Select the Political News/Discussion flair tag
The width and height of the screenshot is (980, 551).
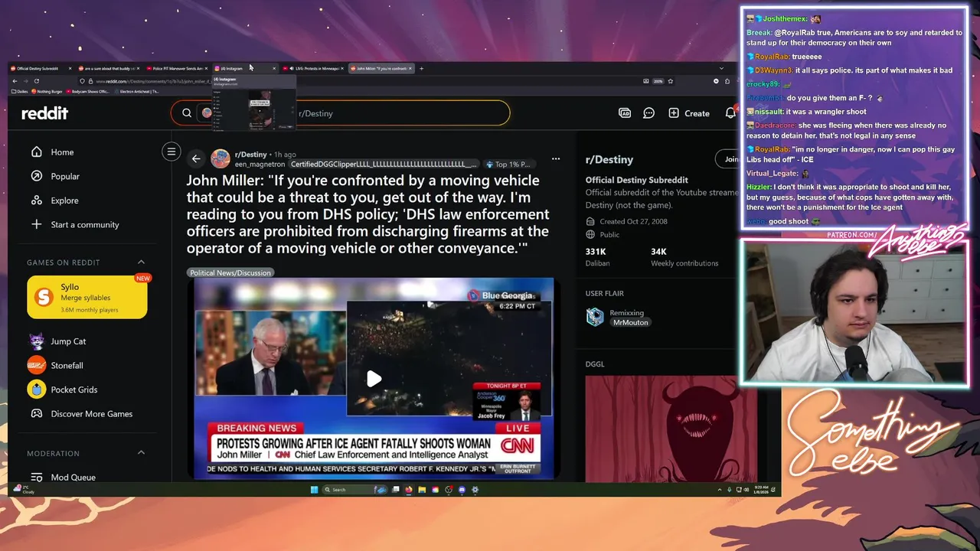230,272
